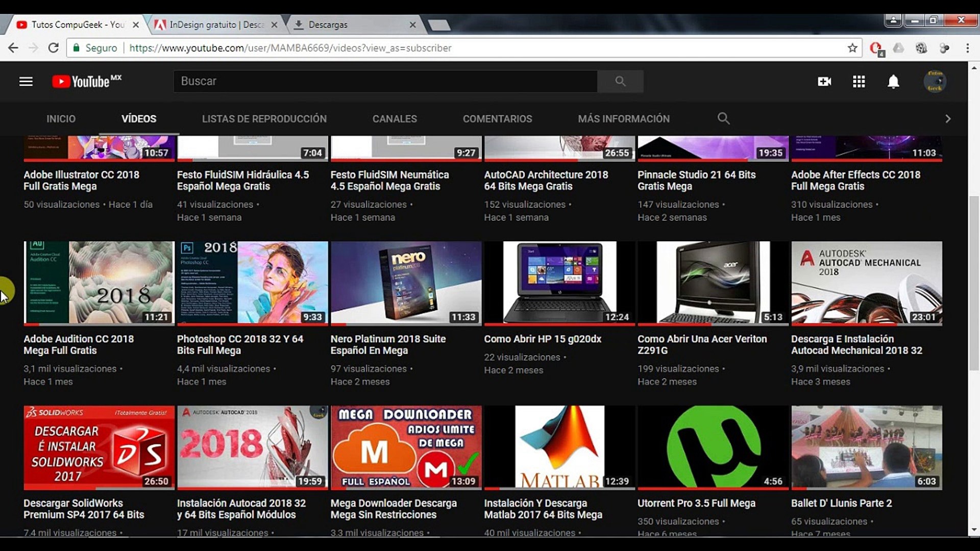
Task: Open Adobe After Effects CC 2018 link
Action: [856, 181]
